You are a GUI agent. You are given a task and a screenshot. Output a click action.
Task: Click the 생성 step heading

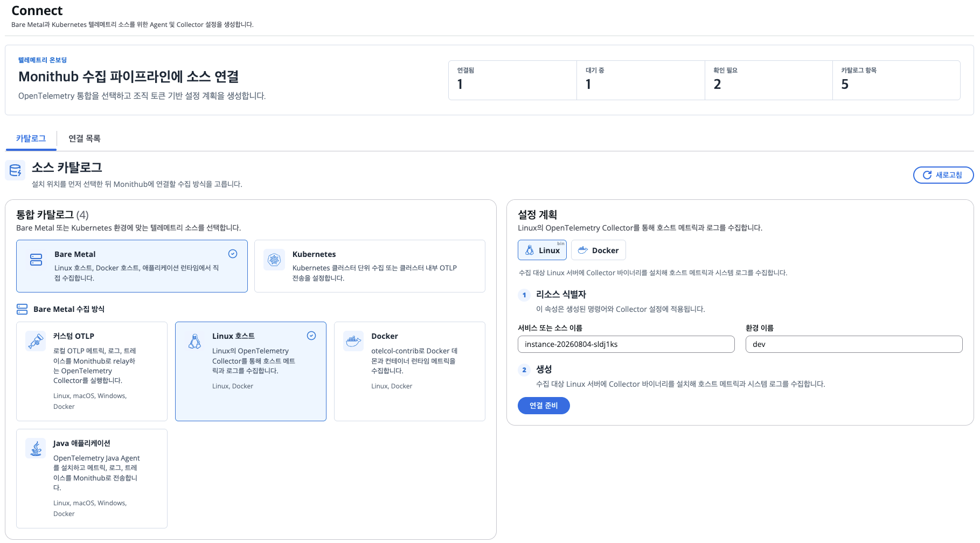pos(544,370)
